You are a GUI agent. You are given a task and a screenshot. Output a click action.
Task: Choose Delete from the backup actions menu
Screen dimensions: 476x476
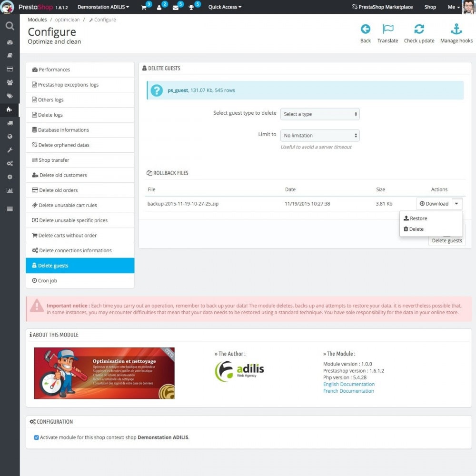click(x=414, y=229)
